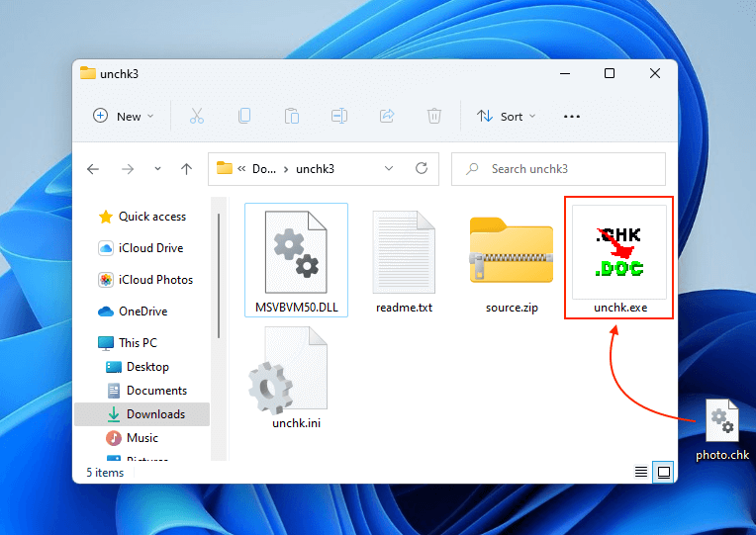Click the Copy icon in toolbar
Image resolution: width=756 pixels, height=535 pixels.
(x=244, y=116)
